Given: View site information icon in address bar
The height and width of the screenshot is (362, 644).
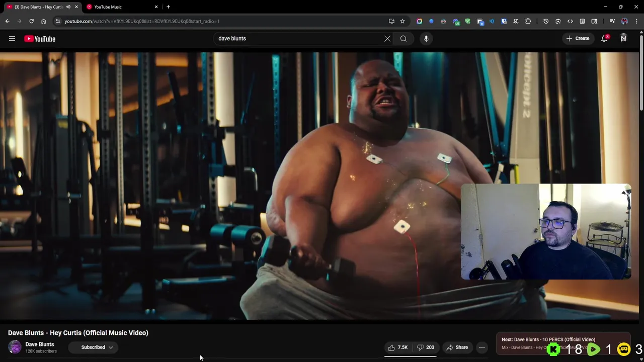Looking at the screenshot, I should pyautogui.click(x=58, y=21).
